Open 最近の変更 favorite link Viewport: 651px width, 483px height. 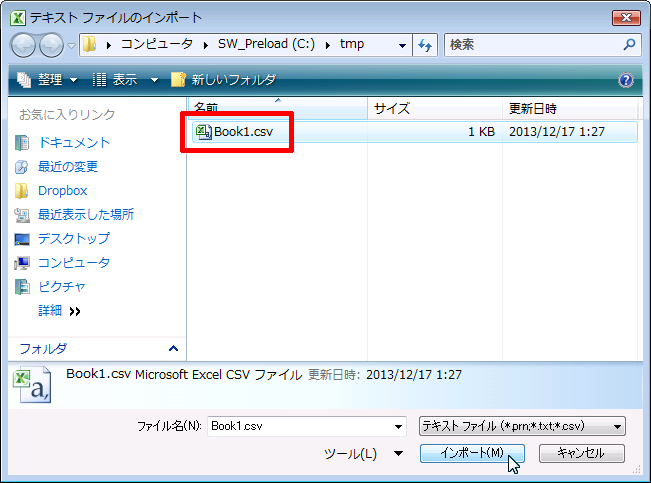click(68, 167)
